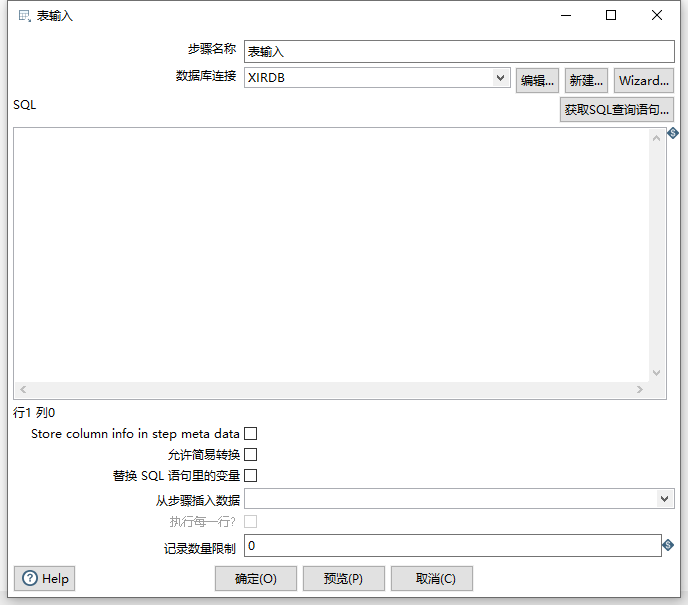
Task: Click the 数据库连接 label
Action: point(206,76)
